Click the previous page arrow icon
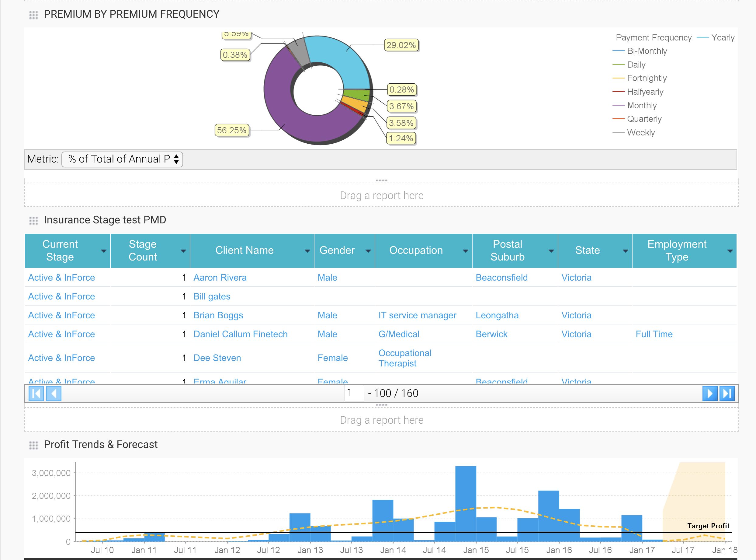Screen dimensions: 756x560 [x=54, y=394]
